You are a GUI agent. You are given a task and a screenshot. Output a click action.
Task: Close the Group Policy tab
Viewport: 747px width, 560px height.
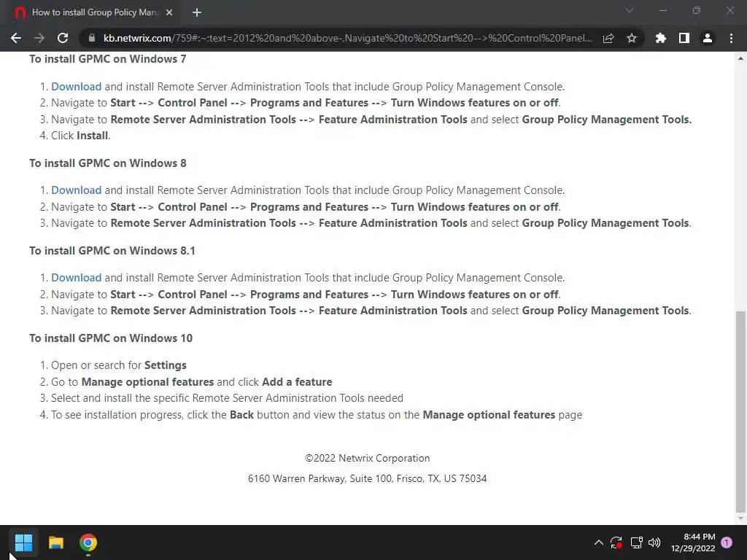tap(169, 12)
